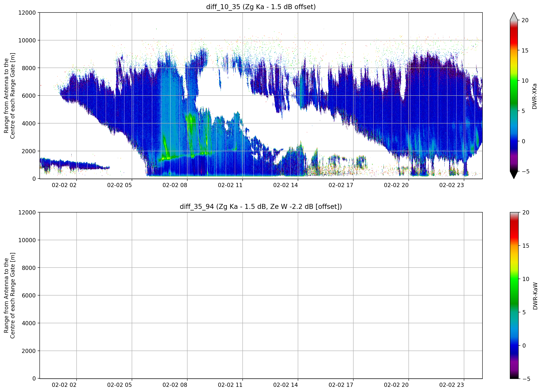Click top colorbar tick label '5'
The height and width of the screenshot is (392, 542).
523,111
